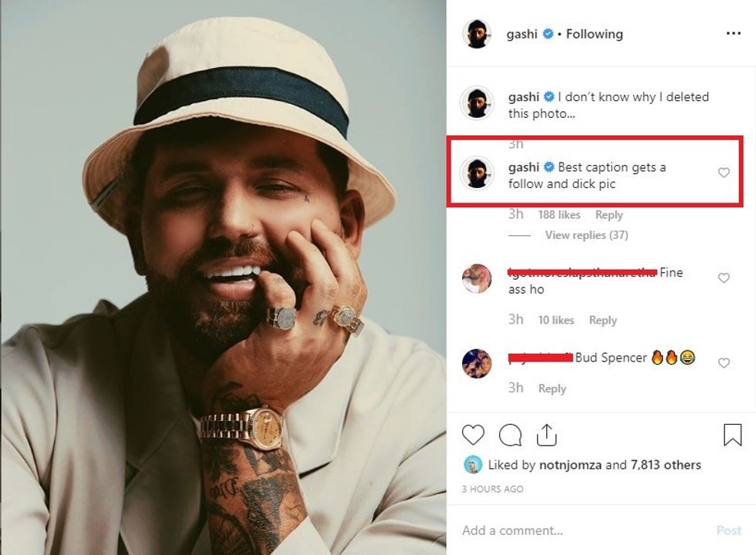
Task: Open comments with the speech bubble icon
Action: point(509,434)
